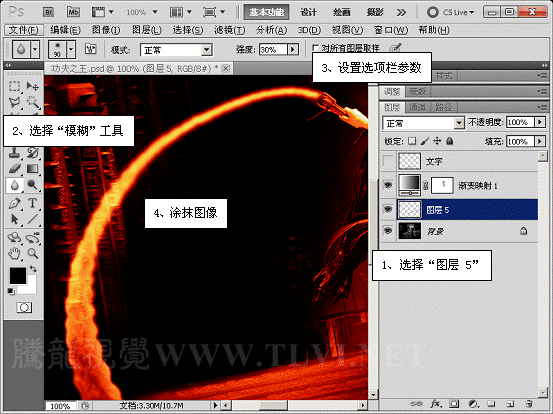This screenshot has height=414, width=553.
Task: Launch Adobe Bridge from the Br icon
Action: (x=49, y=12)
